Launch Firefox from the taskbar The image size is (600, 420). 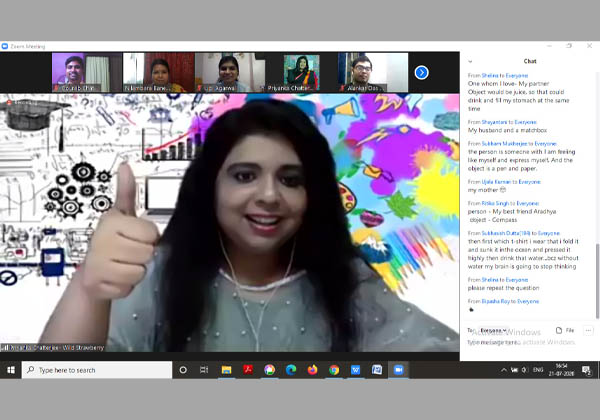click(313, 369)
